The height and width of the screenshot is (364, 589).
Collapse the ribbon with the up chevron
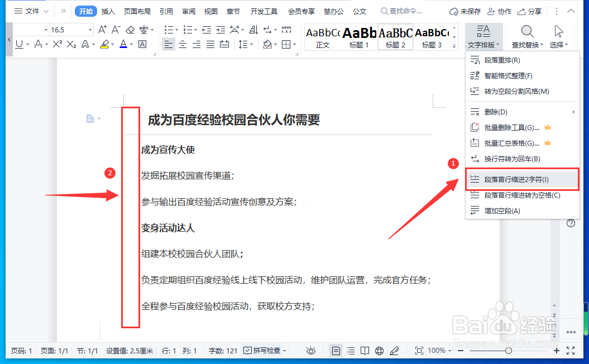(571, 11)
